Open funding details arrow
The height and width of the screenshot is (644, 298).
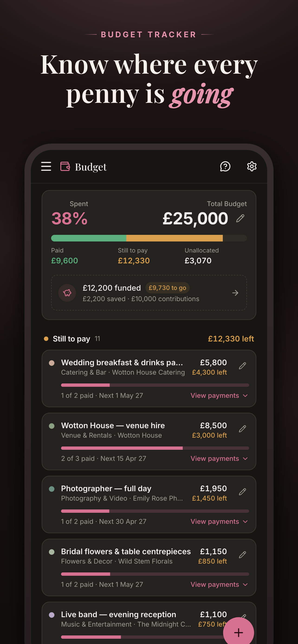(235, 293)
